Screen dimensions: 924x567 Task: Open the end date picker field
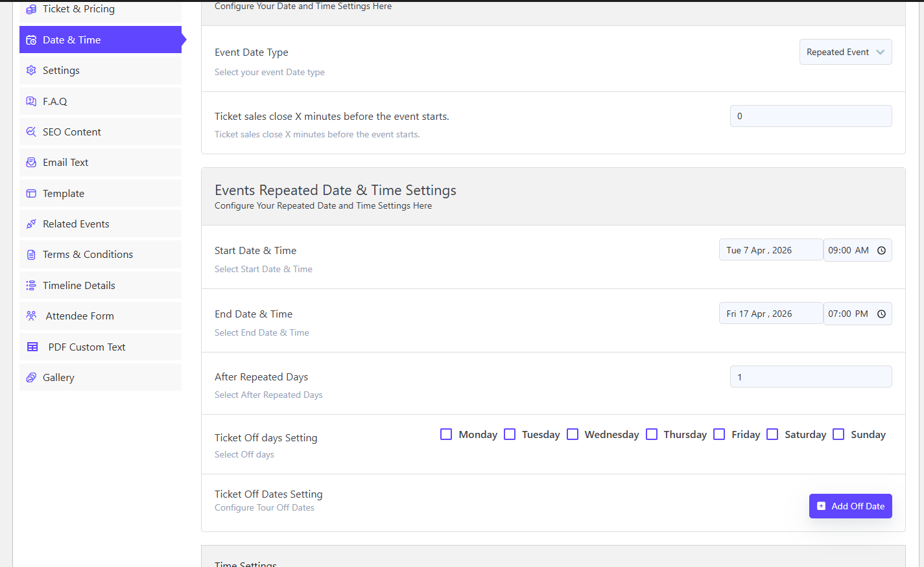(770, 314)
